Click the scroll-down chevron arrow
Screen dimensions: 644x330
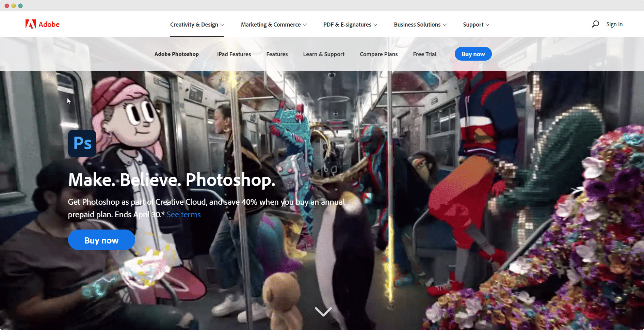(323, 312)
